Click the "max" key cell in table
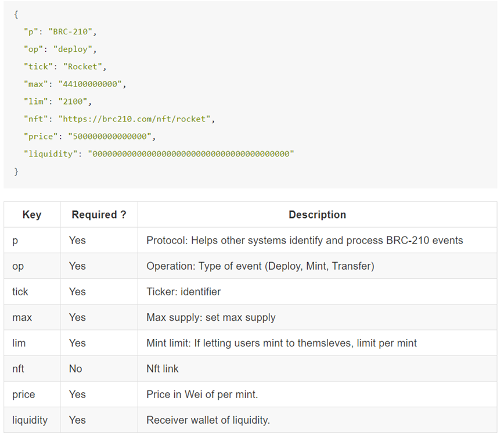The height and width of the screenshot is (437, 504). pos(21,317)
